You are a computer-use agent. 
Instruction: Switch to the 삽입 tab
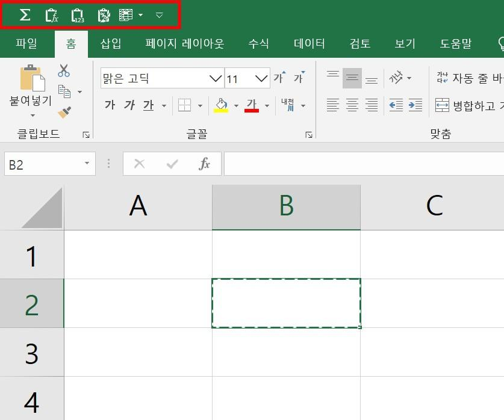pos(111,43)
